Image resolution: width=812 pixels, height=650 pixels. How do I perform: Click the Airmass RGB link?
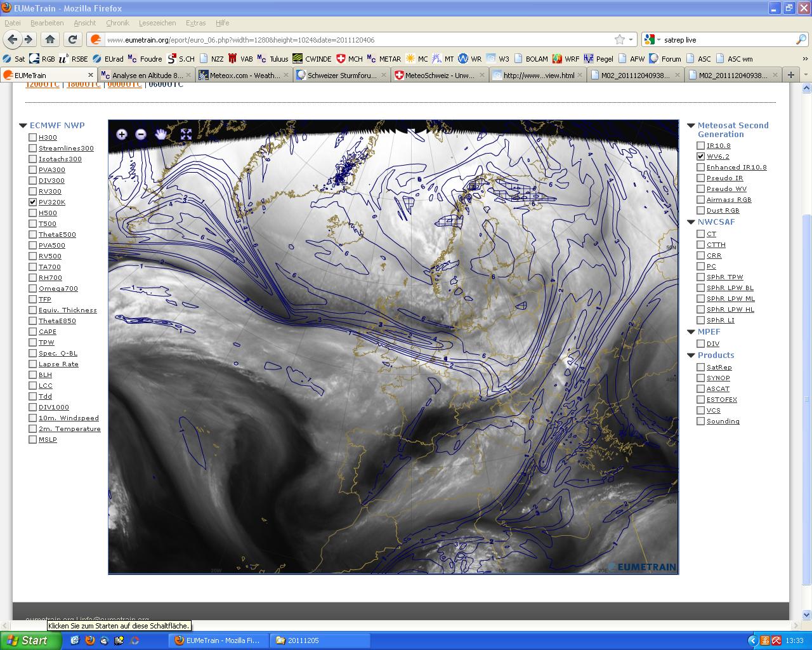click(x=729, y=199)
